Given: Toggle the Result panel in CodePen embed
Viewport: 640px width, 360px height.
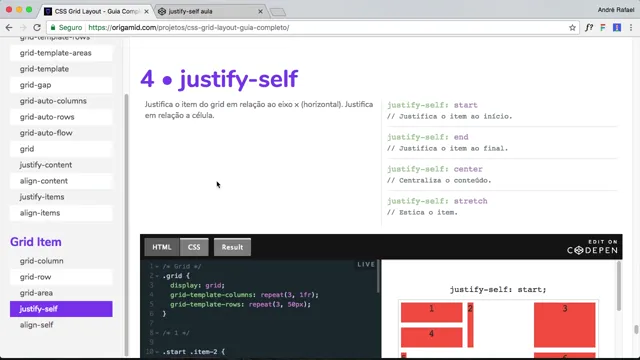Looking at the screenshot, I should point(232,247).
